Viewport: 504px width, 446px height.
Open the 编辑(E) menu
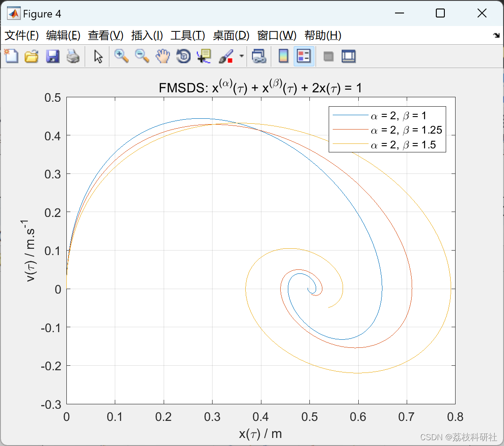63,35
